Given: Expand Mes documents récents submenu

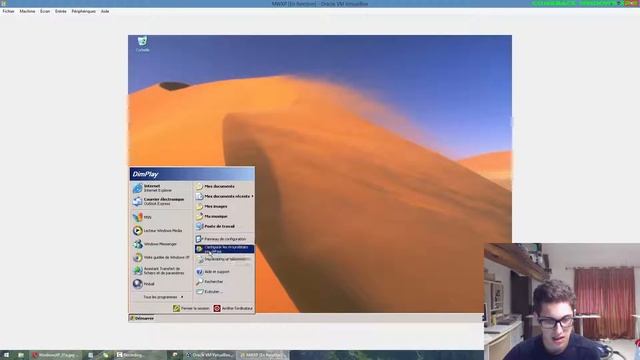Looking at the screenshot, I should point(224,196).
